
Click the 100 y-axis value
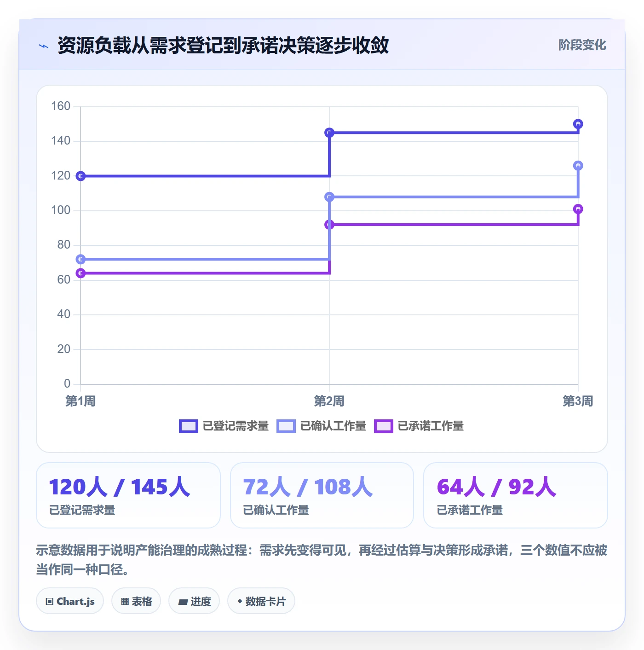(61, 210)
